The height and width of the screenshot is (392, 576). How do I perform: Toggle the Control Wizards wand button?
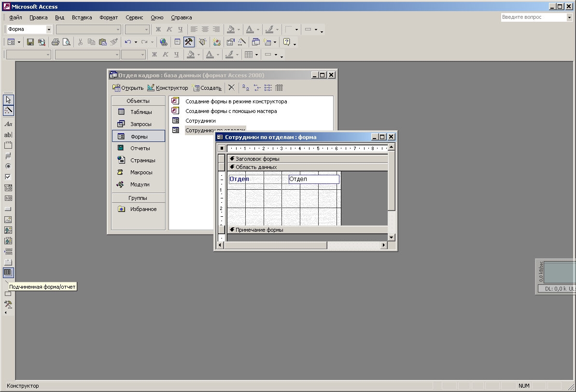(x=8, y=110)
